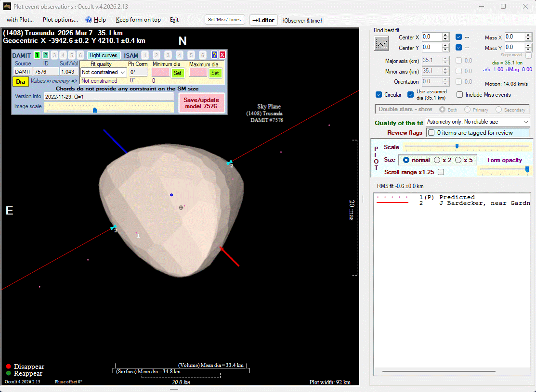Expand the Quality of the fit dropdown
The image size is (536, 392).
click(x=478, y=122)
